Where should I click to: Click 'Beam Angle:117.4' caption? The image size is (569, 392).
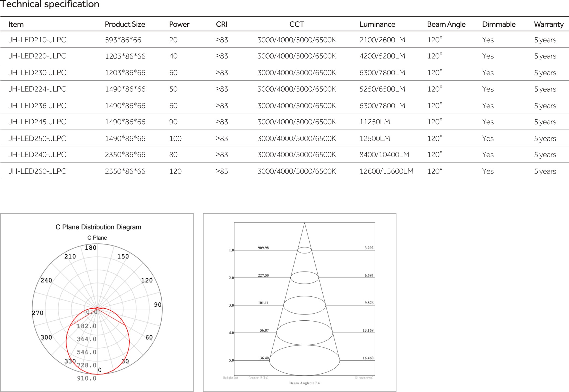(x=304, y=383)
